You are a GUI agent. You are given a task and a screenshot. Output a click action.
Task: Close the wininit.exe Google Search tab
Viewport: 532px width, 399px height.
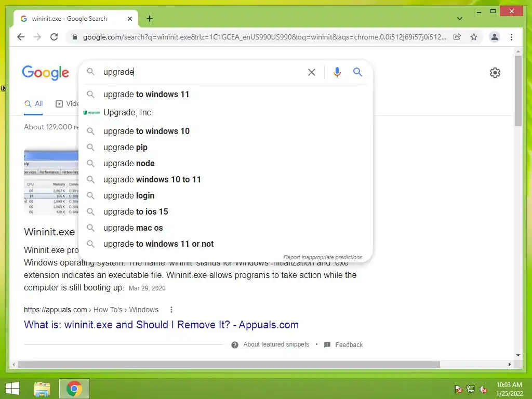[x=129, y=19]
